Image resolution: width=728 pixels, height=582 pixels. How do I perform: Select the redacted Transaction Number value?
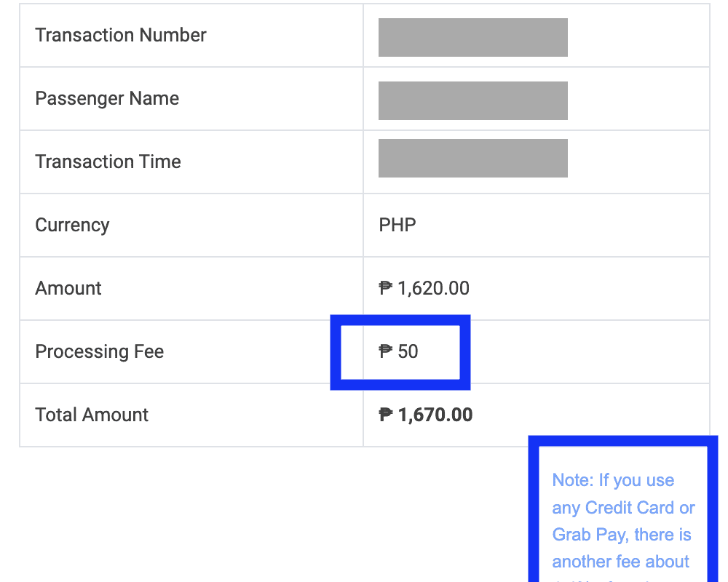point(472,37)
